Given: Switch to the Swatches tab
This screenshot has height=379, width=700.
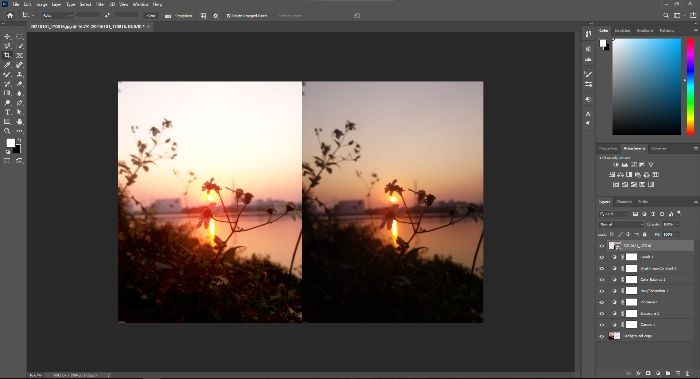Looking at the screenshot, I should click(x=622, y=30).
